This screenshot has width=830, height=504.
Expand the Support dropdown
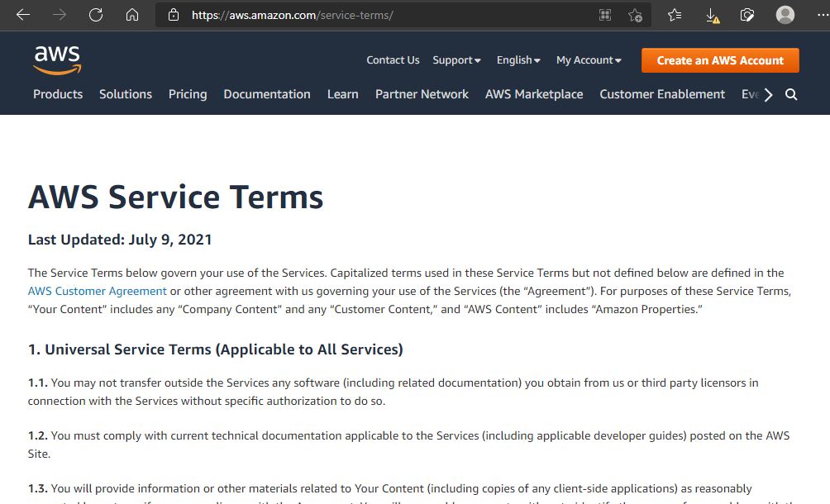pos(457,60)
